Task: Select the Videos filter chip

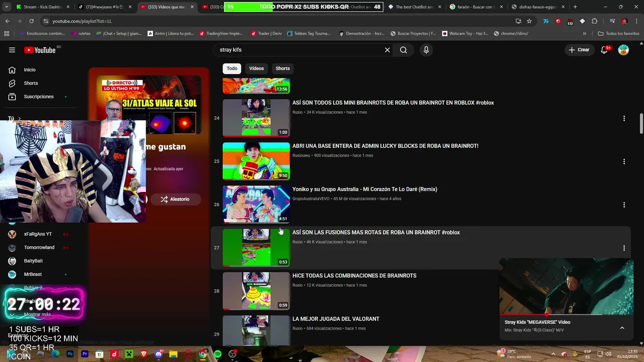Action: click(x=257, y=68)
